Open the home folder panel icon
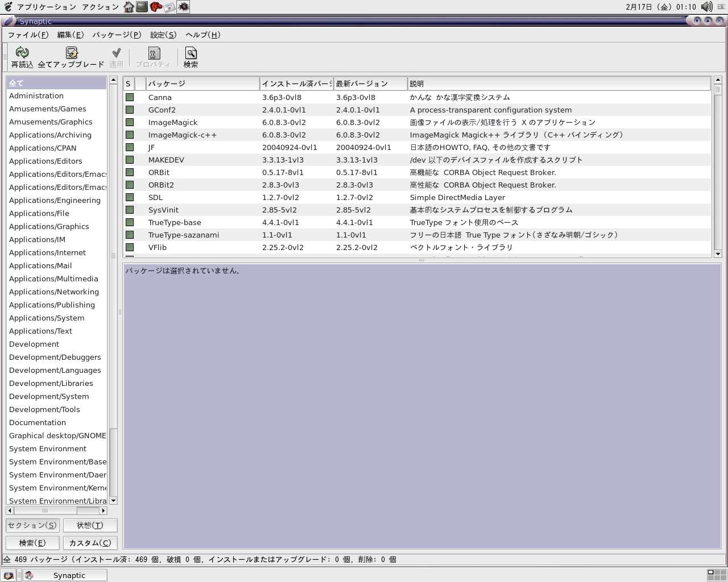The height and width of the screenshot is (582, 728). [129, 7]
